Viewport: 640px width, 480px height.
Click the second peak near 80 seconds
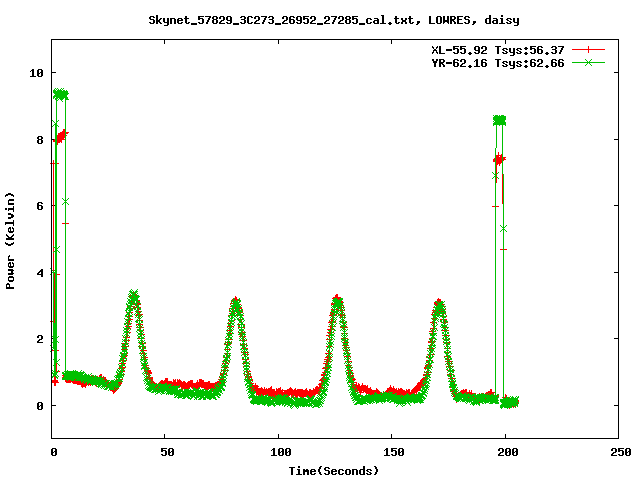pos(236,303)
